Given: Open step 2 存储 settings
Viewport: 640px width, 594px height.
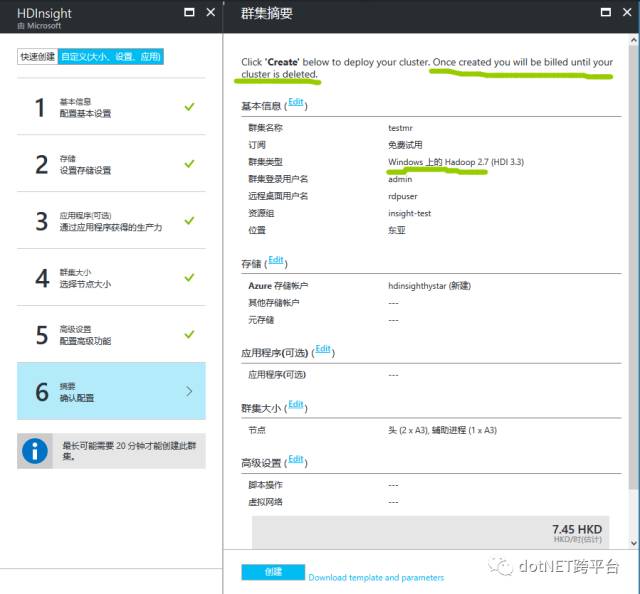Looking at the screenshot, I should click(111, 164).
